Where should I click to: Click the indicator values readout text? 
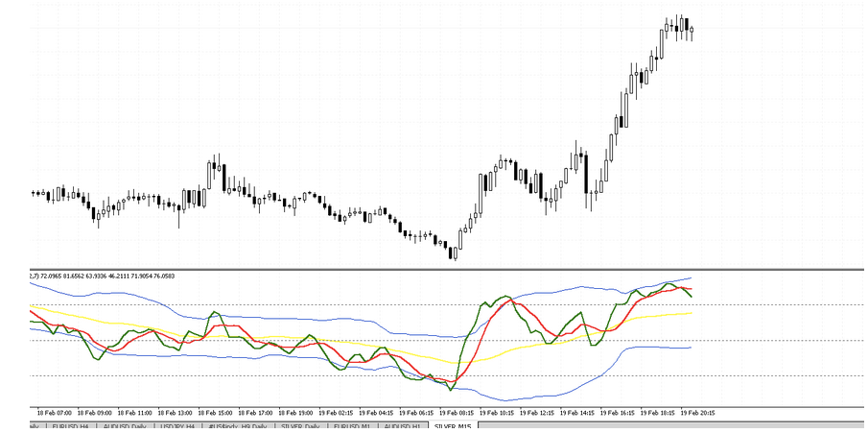tap(107, 276)
